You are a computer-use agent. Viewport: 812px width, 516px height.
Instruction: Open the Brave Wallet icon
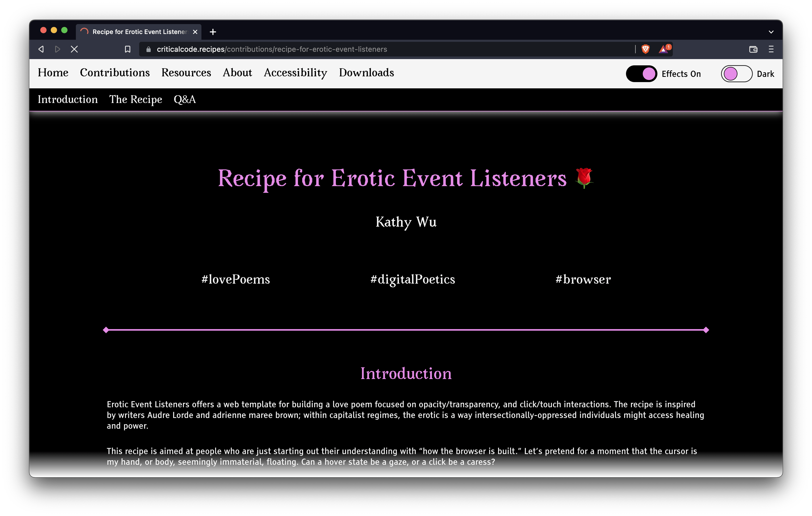pos(753,49)
